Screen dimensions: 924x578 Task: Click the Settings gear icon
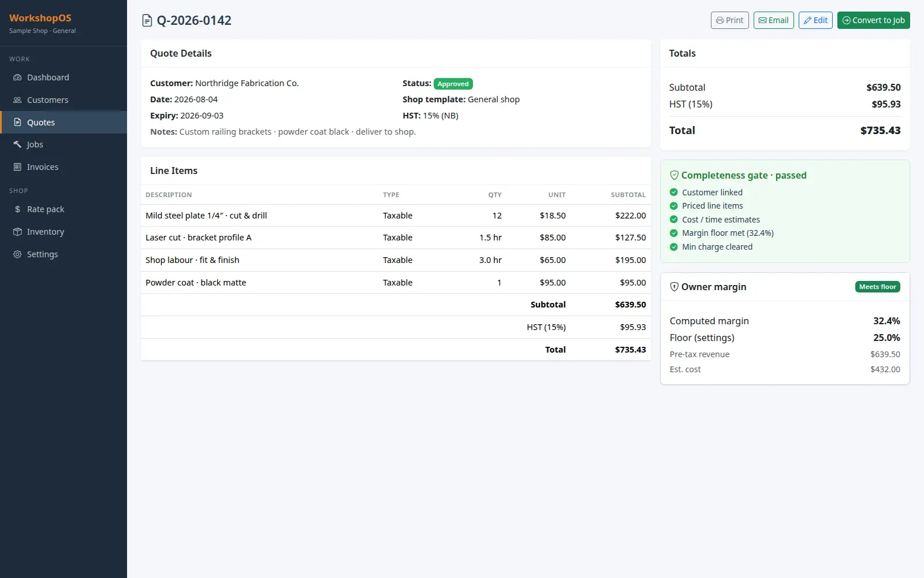17,254
